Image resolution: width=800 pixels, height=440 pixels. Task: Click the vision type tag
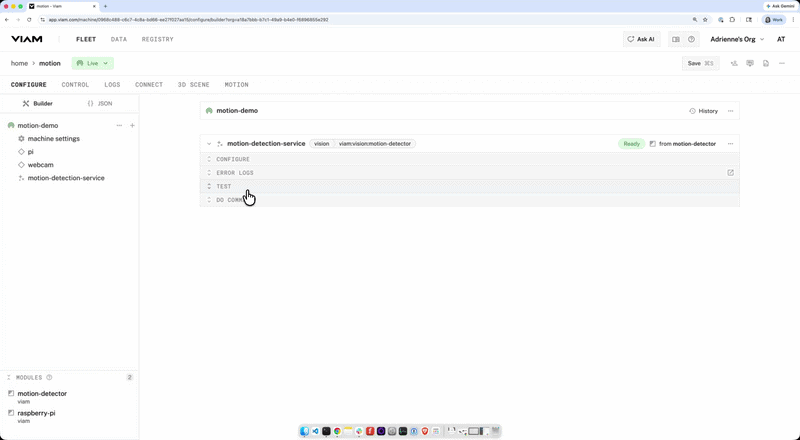[321, 144]
